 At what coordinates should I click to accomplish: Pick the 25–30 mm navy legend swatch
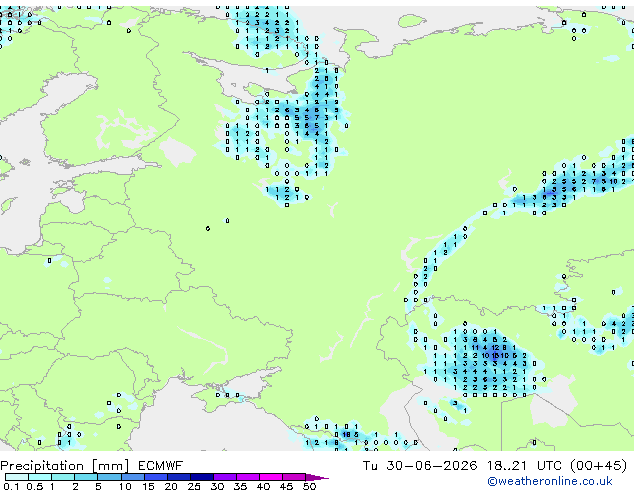(x=202, y=477)
